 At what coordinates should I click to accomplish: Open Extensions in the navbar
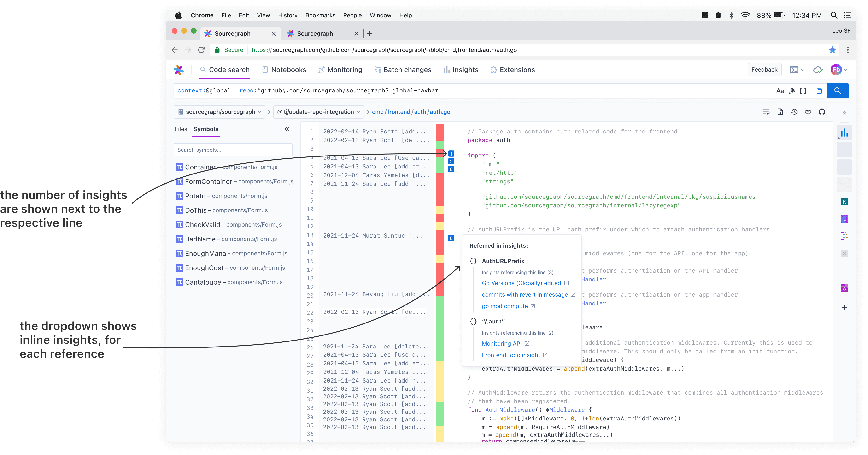pos(512,70)
